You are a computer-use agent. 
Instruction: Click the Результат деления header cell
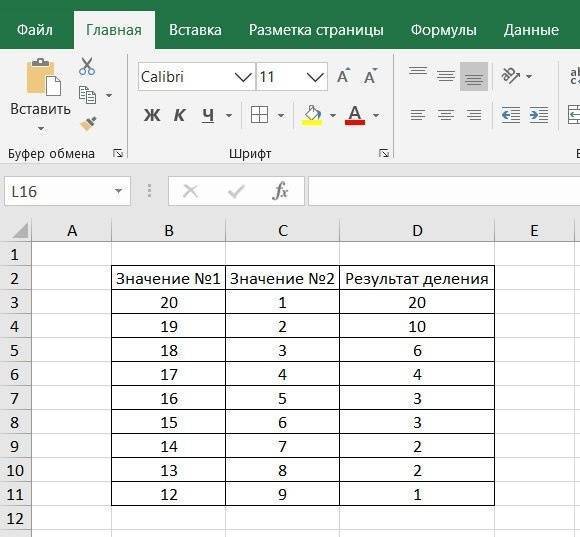pos(417,278)
